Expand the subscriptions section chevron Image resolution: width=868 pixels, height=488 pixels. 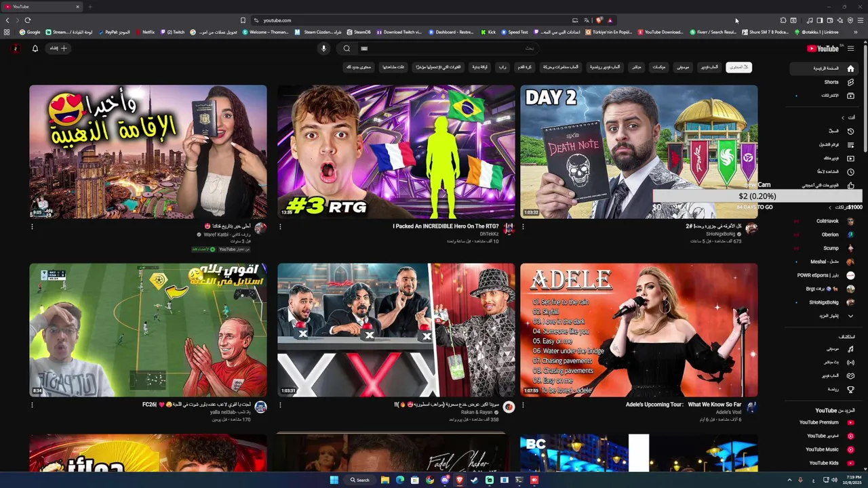click(x=829, y=207)
